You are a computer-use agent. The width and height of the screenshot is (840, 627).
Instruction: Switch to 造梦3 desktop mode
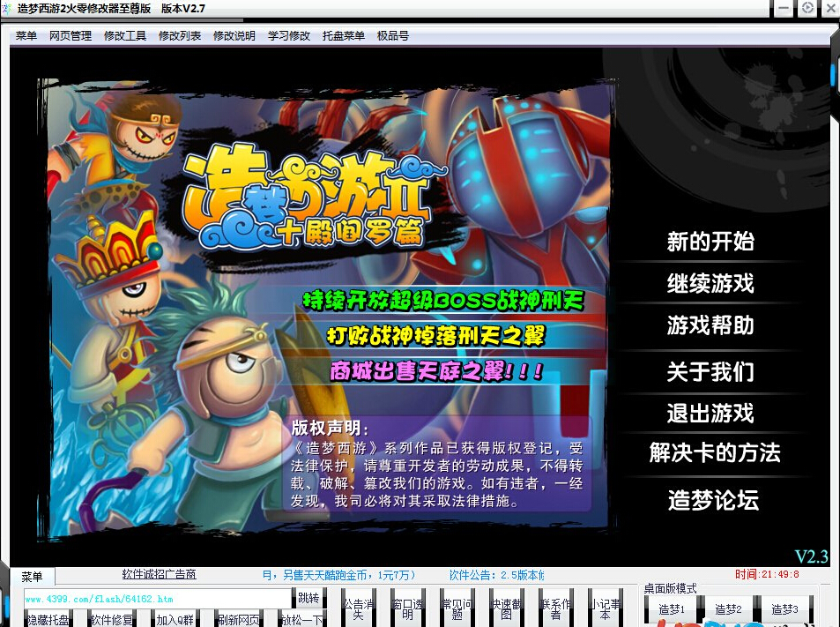point(784,609)
